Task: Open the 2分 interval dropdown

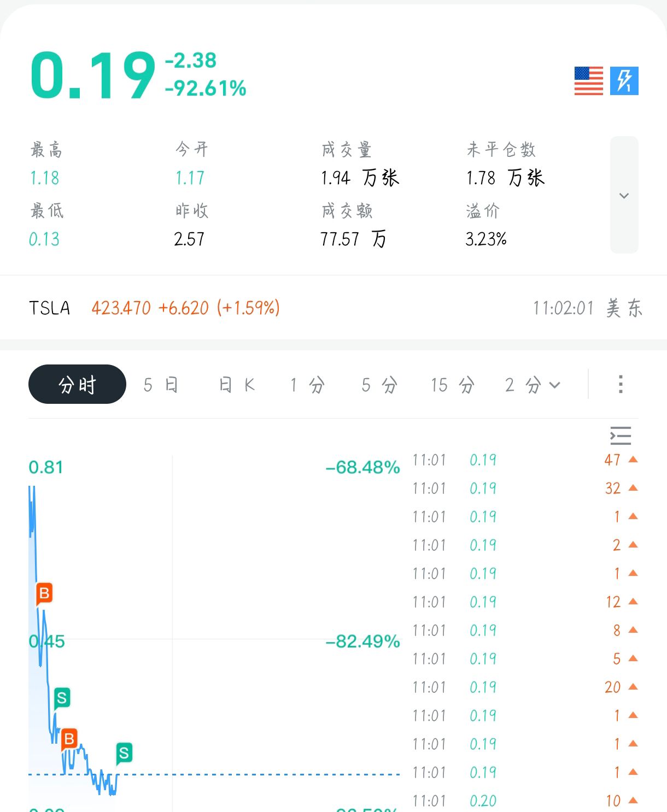Action: pyautogui.click(x=533, y=385)
